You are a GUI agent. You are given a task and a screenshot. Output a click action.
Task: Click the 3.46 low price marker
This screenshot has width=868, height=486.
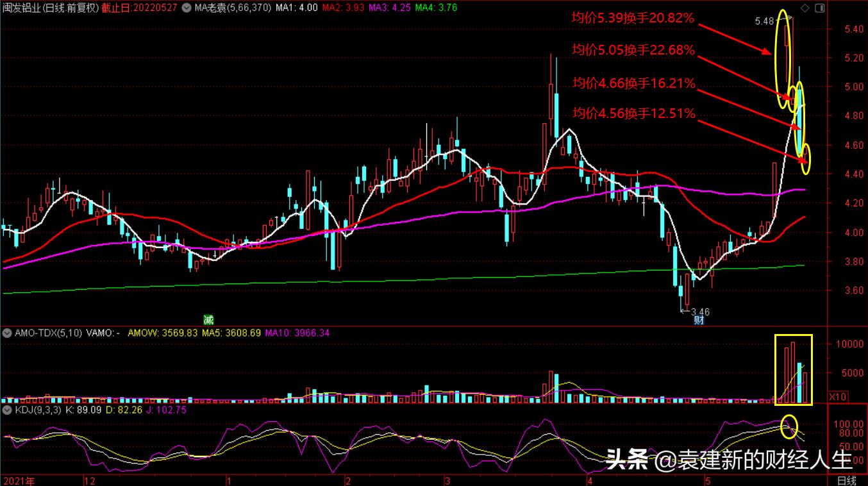(700, 312)
